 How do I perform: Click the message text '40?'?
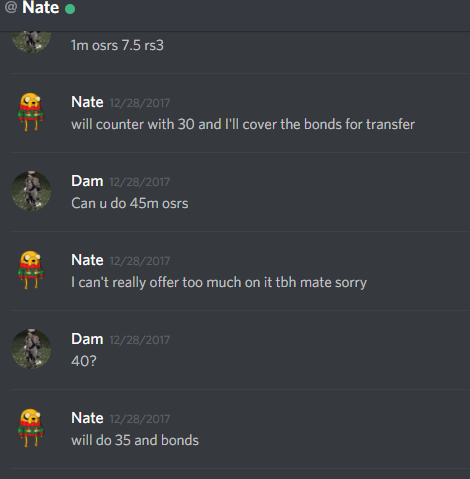(x=84, y=361)
